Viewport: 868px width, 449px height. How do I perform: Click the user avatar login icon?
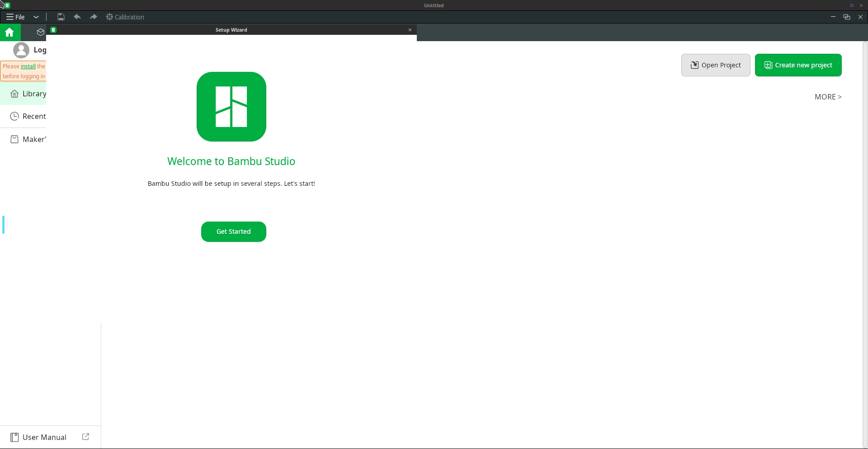pyautogui.click(x=21, y=50)
